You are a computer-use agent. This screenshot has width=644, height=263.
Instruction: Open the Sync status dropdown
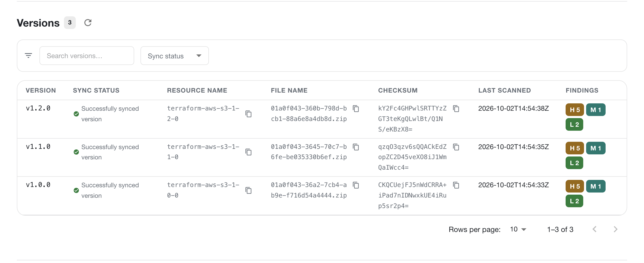coord(175,56)
